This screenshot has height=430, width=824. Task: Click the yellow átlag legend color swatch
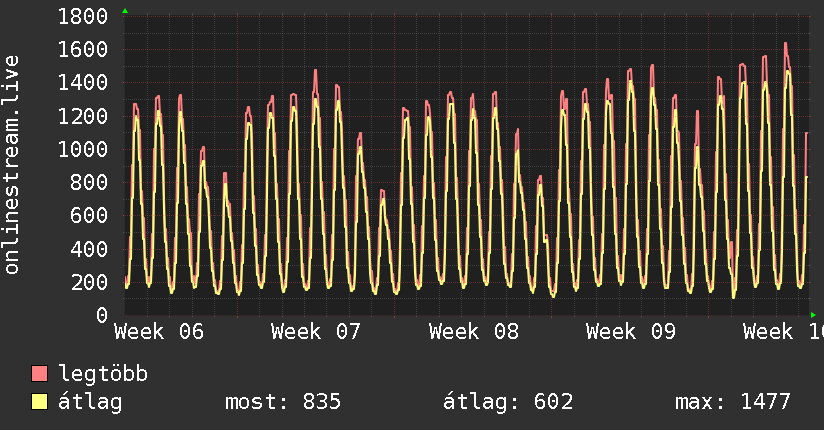pyautogui.click(x=40, y=402)
